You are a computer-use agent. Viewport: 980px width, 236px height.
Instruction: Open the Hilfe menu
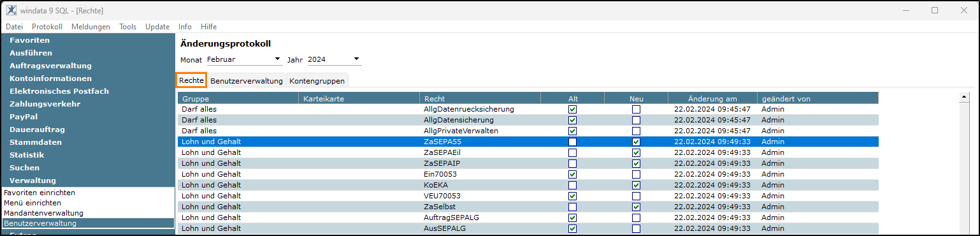pos(208,27)
